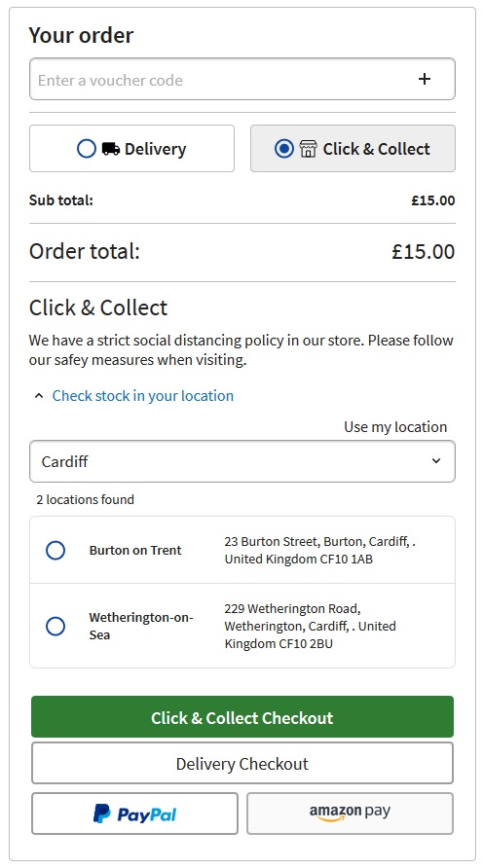Click the store icon beside Click & Collect
The width and height of the screenshot is (483, 868).
(308, 149)
